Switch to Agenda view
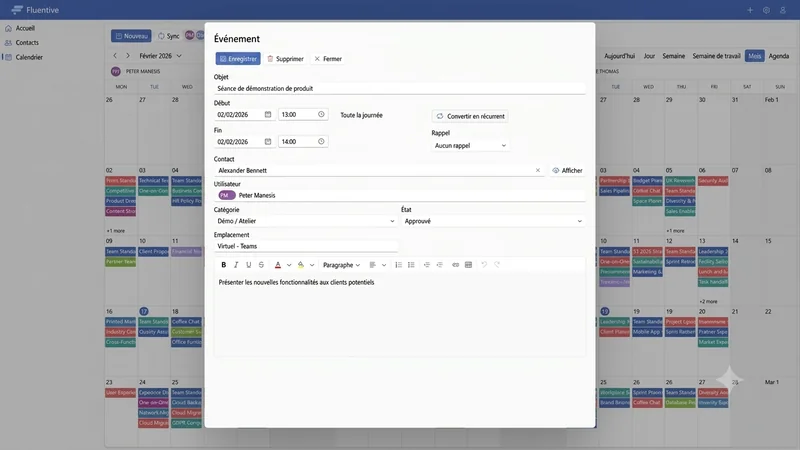This screenshot has width=800, height=450. 779,56
